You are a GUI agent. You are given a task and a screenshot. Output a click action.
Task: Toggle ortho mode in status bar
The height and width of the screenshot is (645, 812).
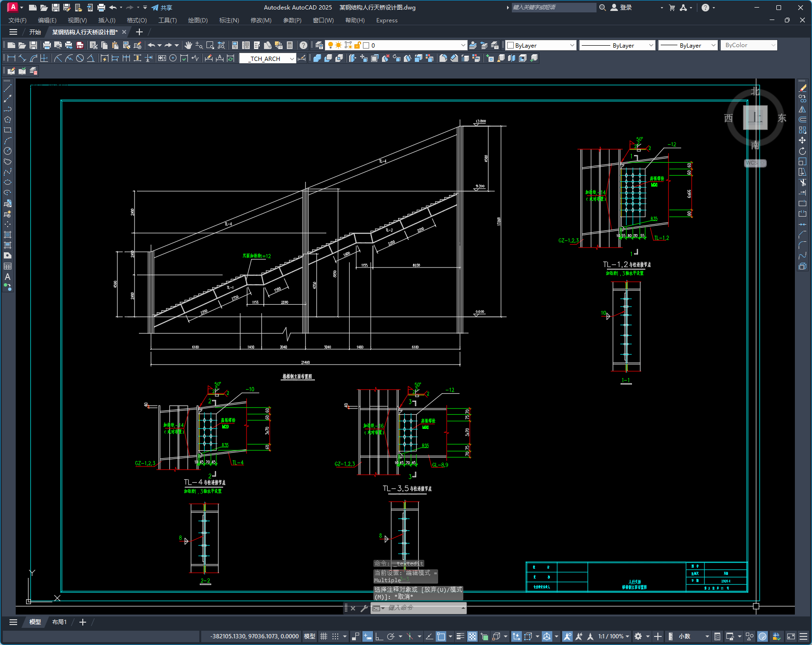point(379,636)
